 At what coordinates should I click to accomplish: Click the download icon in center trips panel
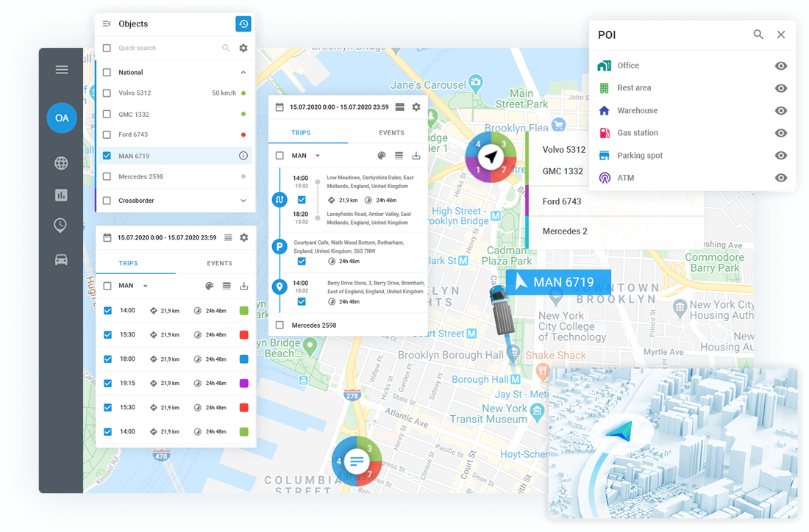[416, 156]
